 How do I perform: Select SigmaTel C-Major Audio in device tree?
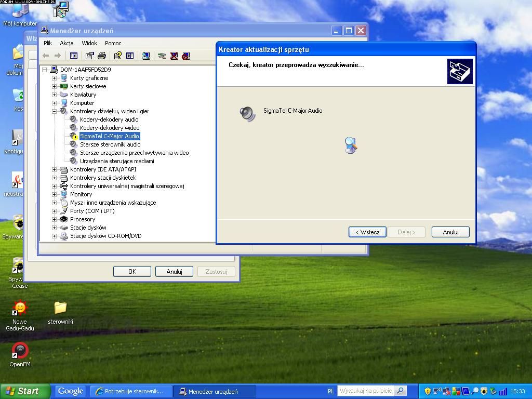click(x=109, y=136)
